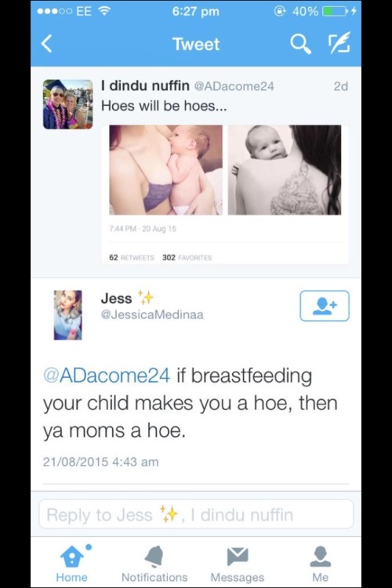The height and width of the screenshot is (588, 392).
Task: View I dindu nuffin's profile avatar
Action: 67,104
